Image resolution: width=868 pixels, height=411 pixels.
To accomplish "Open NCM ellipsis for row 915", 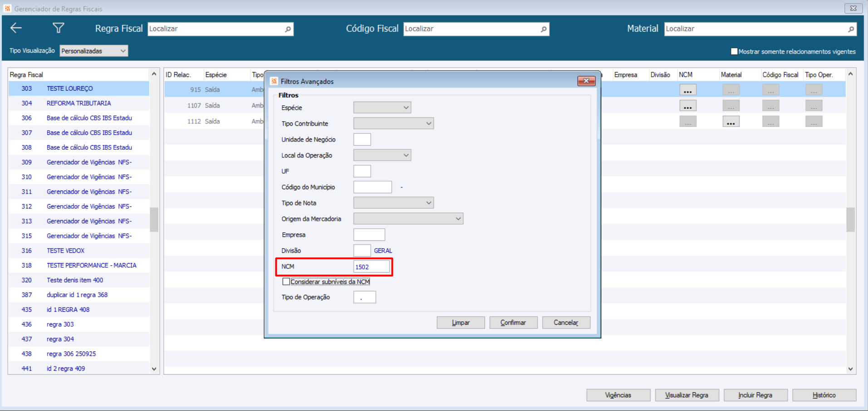I will [688, 90].
